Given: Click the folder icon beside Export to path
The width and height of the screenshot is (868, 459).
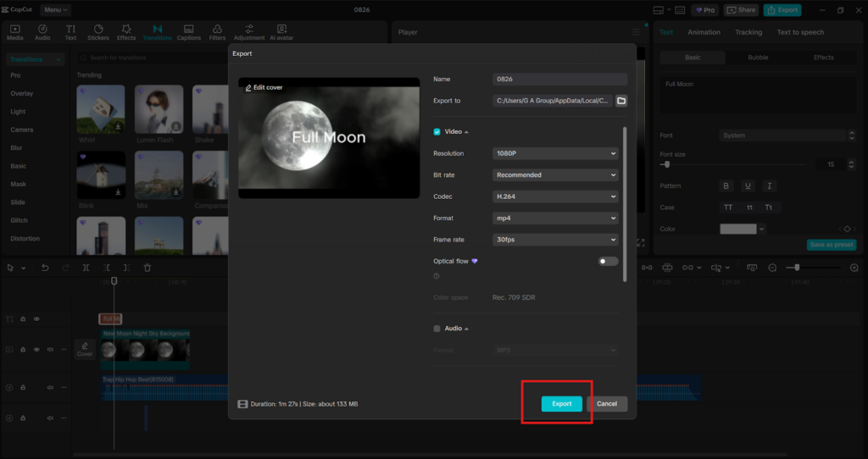Looking at the screenshot, I should [x=620, y=101].
